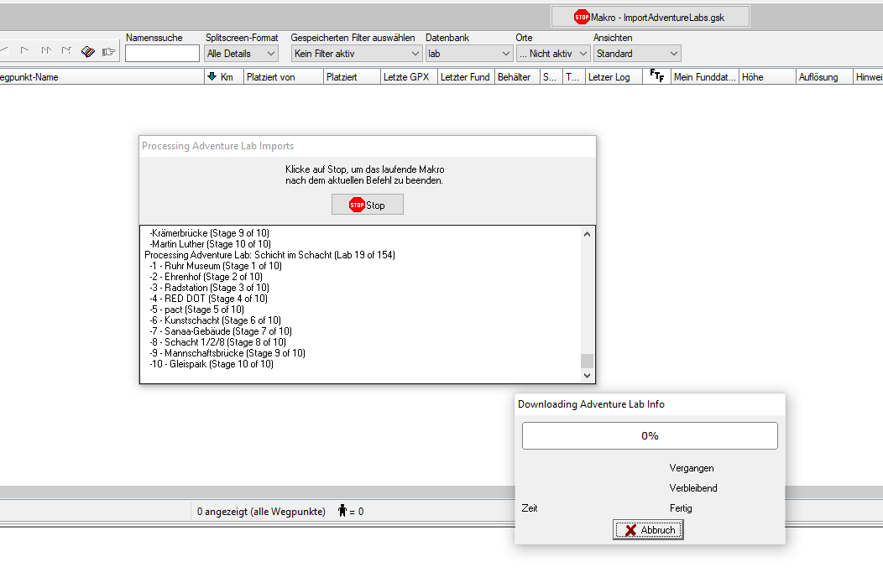Click the Auflösung column header
The width and height of the screenshot is (883, 588).
(x=824, y=77)
